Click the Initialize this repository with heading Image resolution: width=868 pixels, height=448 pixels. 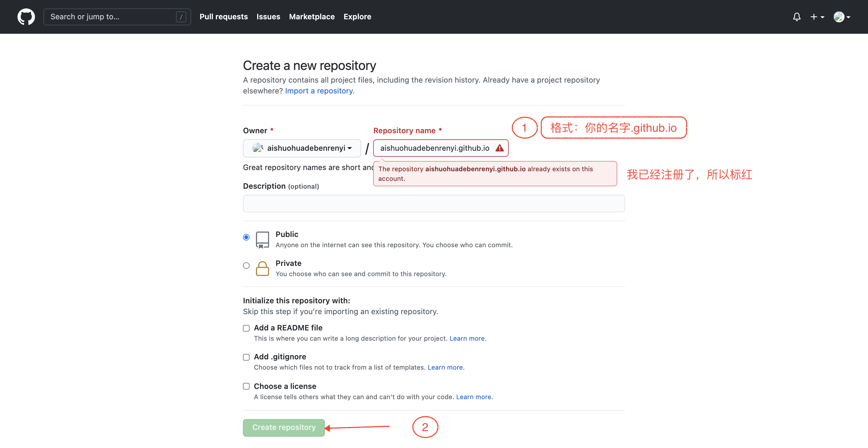click(x=296, y=300)
